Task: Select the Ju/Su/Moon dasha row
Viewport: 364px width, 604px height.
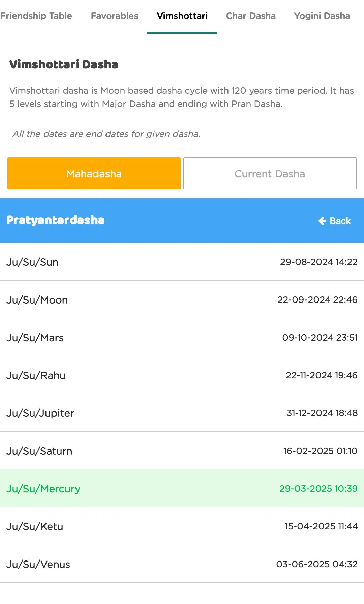Action: (x=182, y=299)
